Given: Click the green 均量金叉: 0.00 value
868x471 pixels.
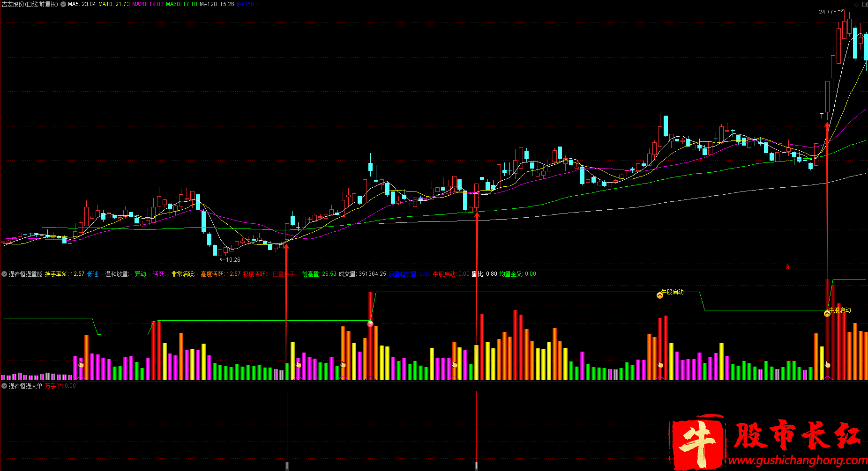Looking at the screenshot, I should [518, 274].
